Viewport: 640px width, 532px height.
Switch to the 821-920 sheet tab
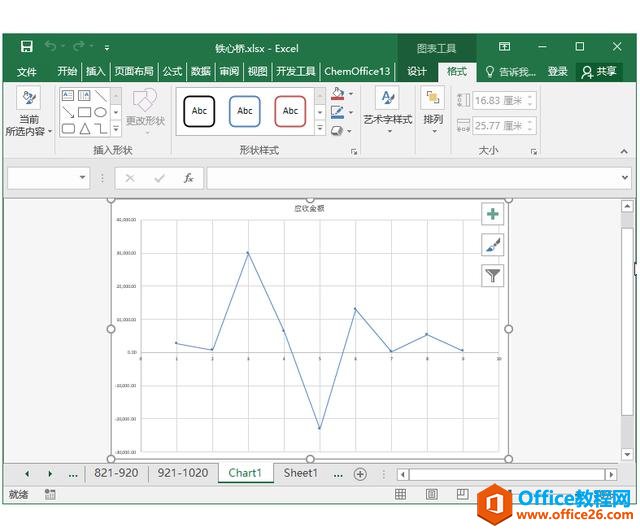click(x=116, y=473)
